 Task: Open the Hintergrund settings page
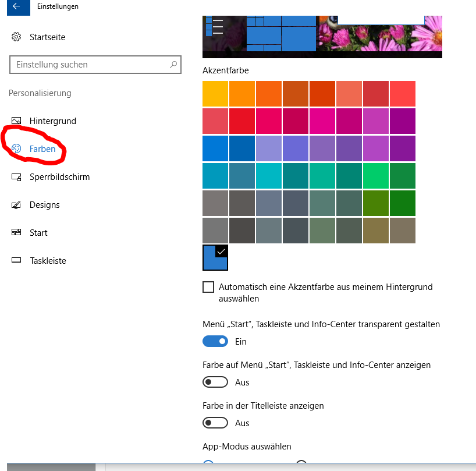click(x=53, y=121)
